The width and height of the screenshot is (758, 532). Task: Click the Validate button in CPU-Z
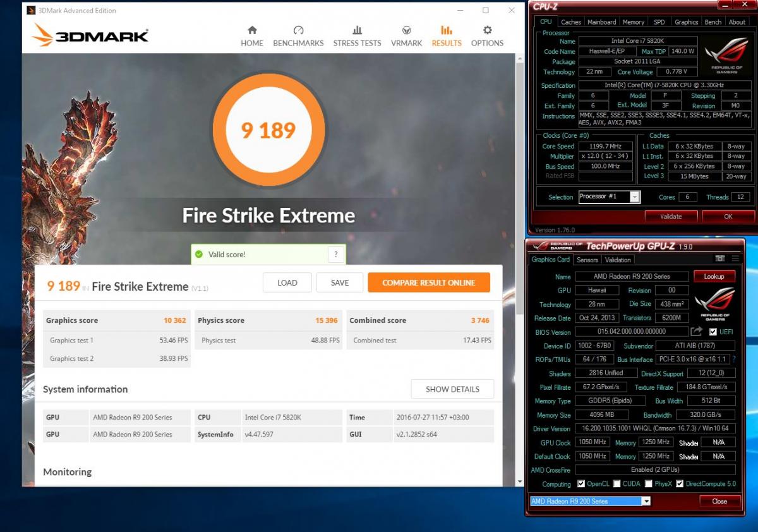tap(671, 216)
